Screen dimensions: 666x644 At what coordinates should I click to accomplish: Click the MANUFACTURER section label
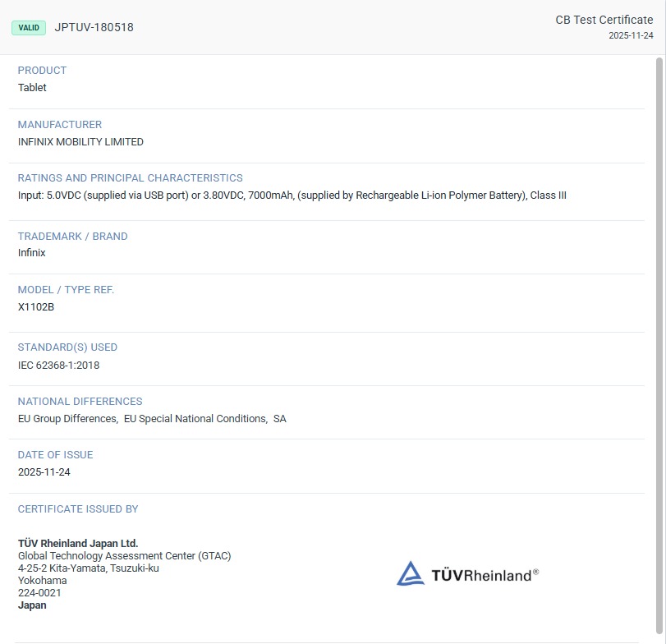[60, 125]
